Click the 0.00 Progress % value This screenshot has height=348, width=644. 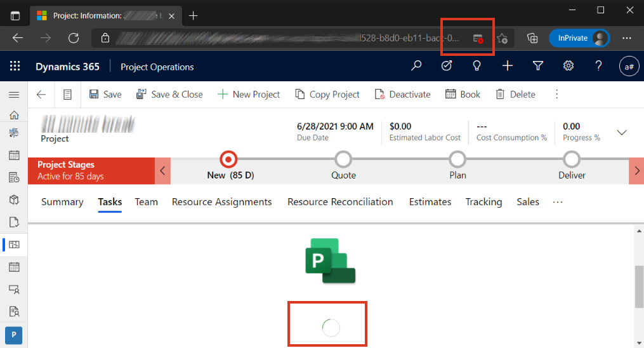[571, 126]
